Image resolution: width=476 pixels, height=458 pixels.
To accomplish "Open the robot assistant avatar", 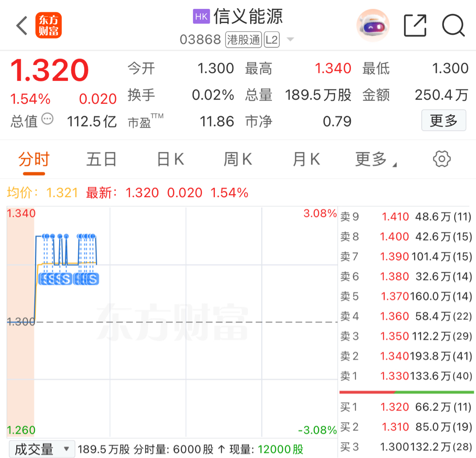I will pos(373,26).
